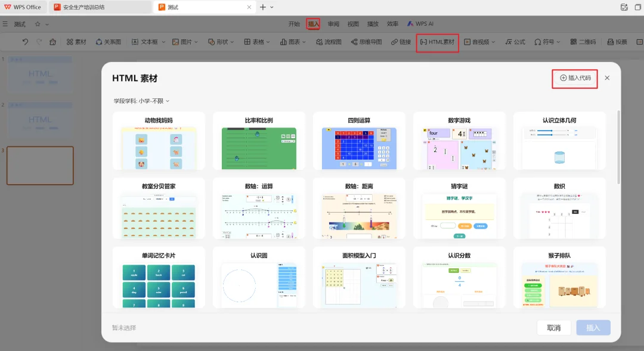Select the 猜字谜 HTML template

pyautogui.click(x=459, y=208)
